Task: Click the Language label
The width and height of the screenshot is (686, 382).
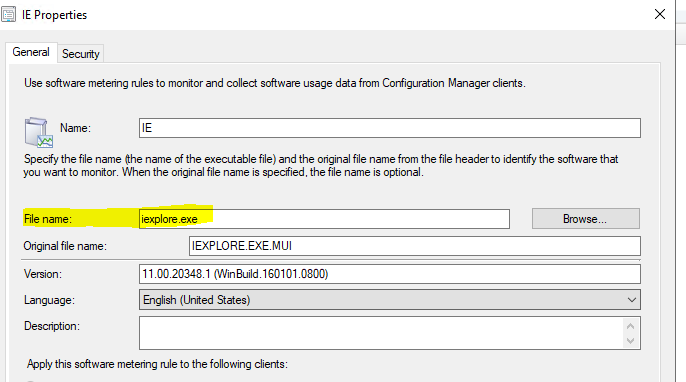Action: click(x=49, y=300)
